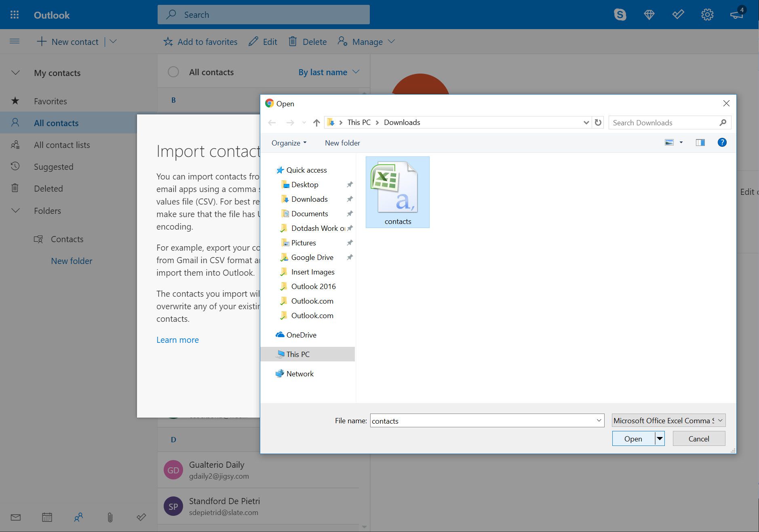The width and height of the screenshot is (759, 532).
Task: Switch to Mail from bottom navigation
Action: click(16, 517)
